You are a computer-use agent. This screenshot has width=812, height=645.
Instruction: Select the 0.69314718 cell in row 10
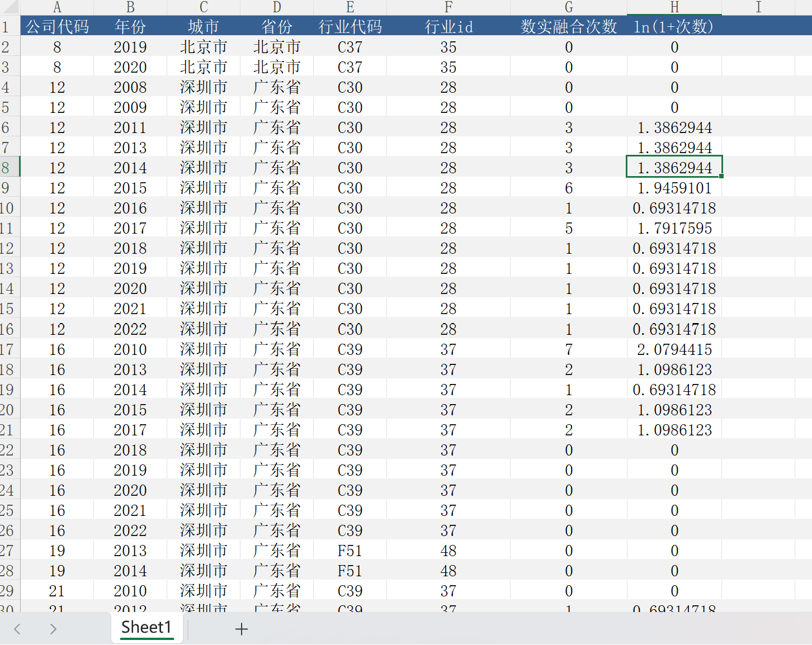(674, 208)
